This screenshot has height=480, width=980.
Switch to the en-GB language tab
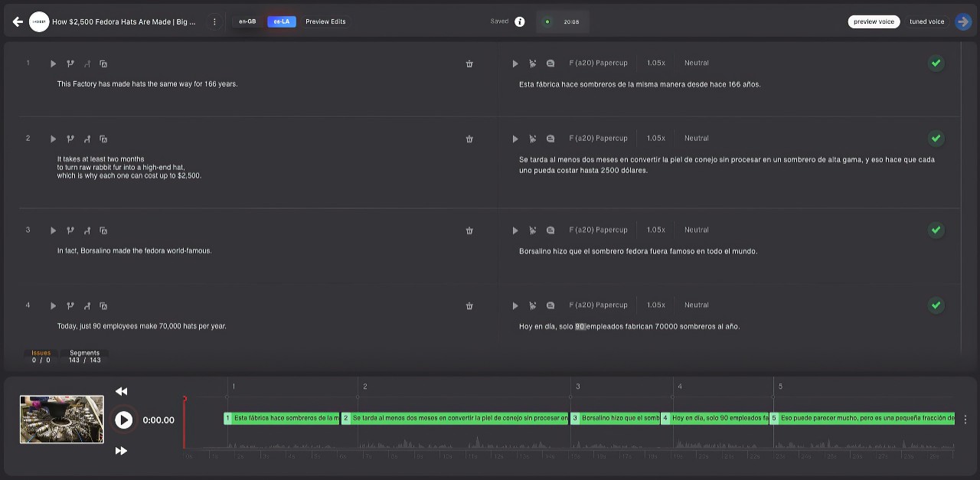tap(247, 21)
